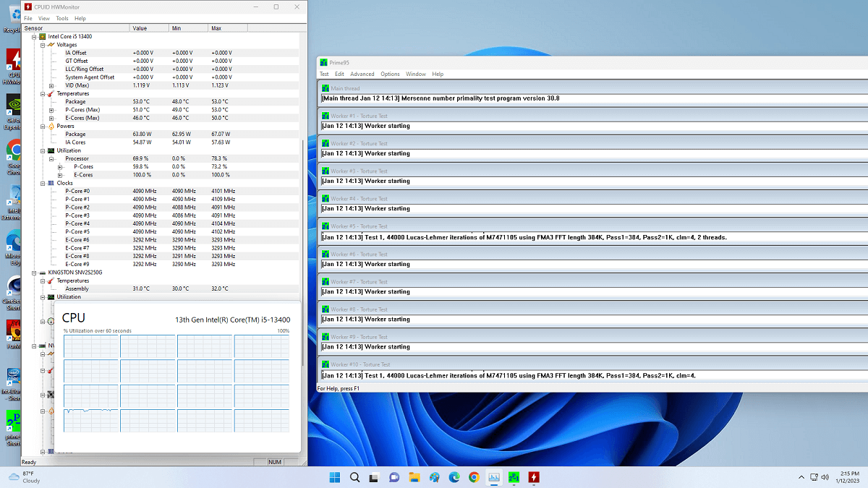This screenshot has height=488, width=868.
Task: Click the Clocks node icon in HWMonitor
Action: tap(51, 183)
